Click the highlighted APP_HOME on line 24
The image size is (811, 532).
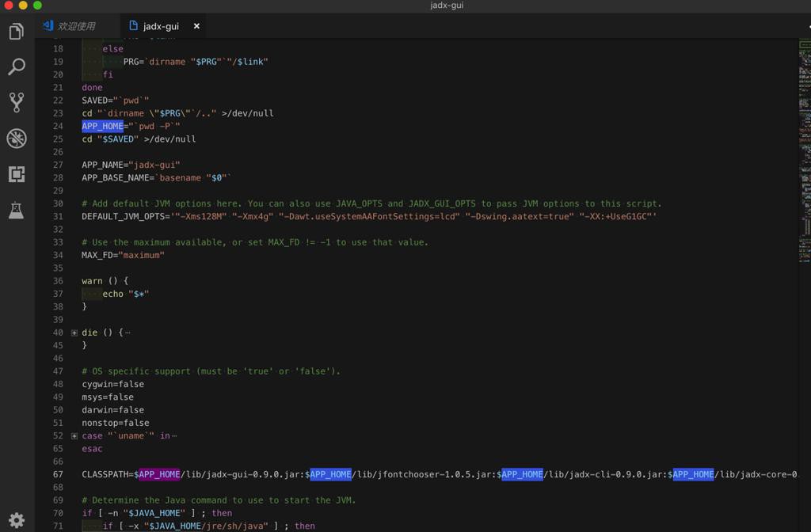tap(102, 126)
